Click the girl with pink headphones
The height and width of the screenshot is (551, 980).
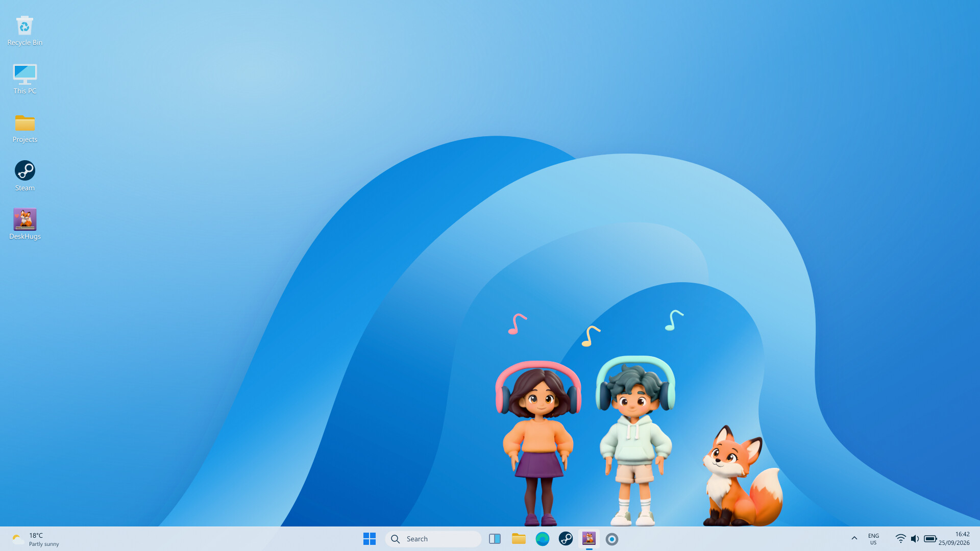(x=538, y=443)
